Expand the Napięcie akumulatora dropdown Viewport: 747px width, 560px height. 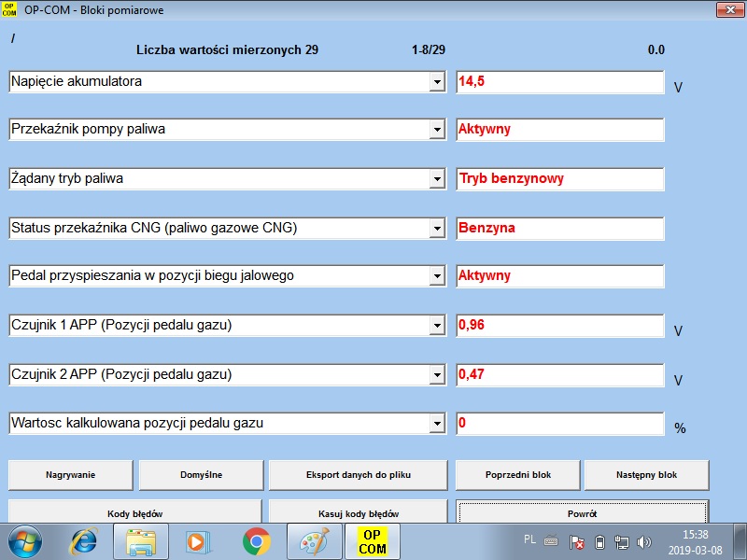(436, 82)
